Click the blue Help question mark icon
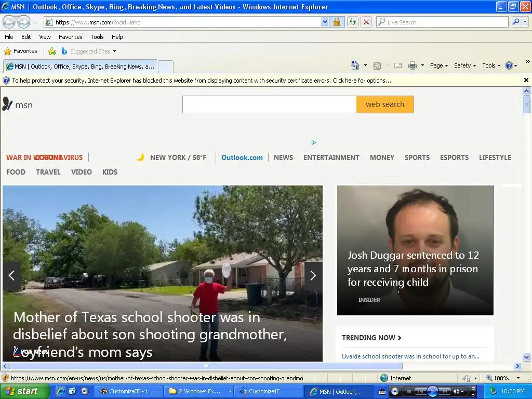 pos(509,65)
